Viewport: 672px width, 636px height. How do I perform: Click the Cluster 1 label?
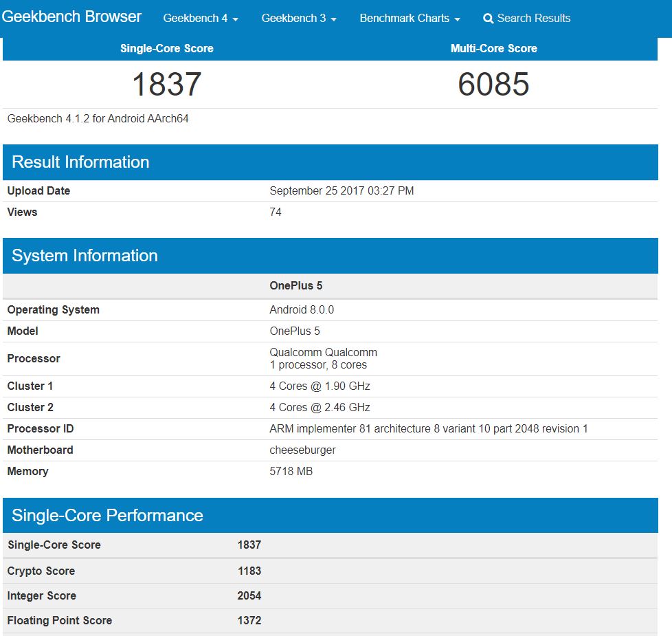pos(30,386)
